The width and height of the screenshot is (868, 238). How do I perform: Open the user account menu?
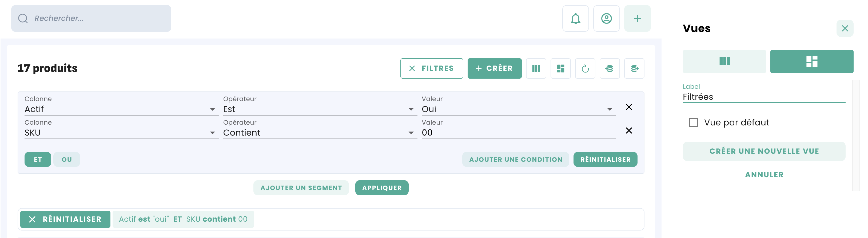(606, 18)
